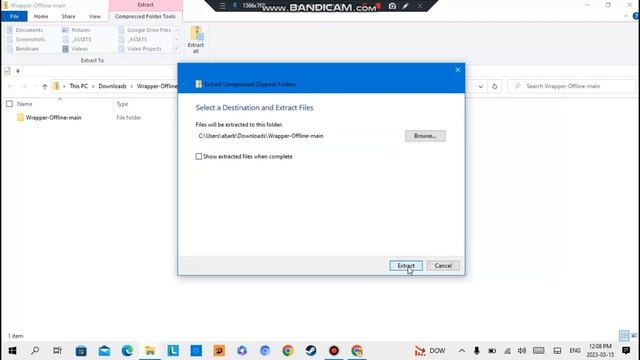The image size is (640, 360).
Task: Launch Steam from taskbar
Action: [x=311, y=351]
